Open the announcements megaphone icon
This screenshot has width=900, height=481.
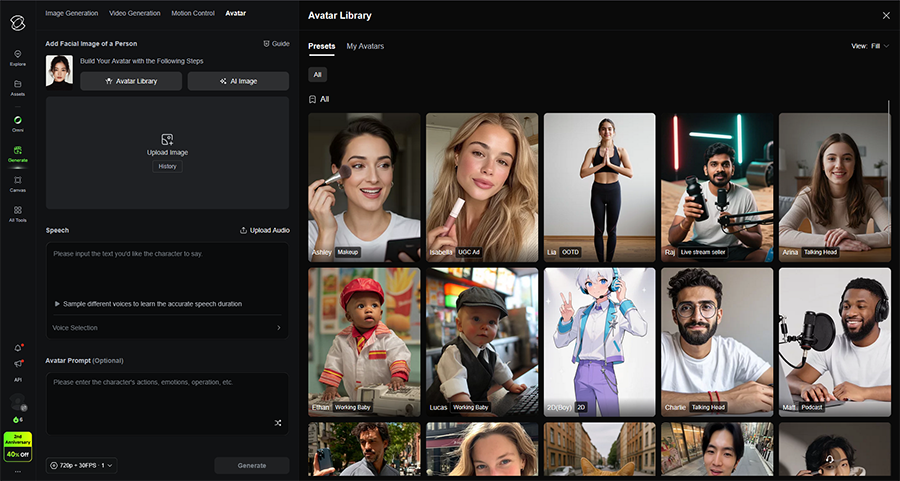[18, 363]
